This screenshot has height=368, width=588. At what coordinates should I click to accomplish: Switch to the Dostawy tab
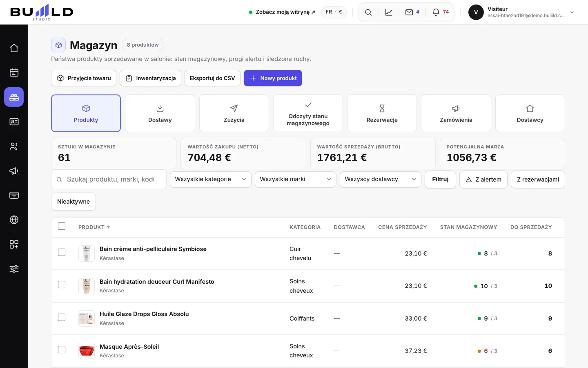point(160,113)
